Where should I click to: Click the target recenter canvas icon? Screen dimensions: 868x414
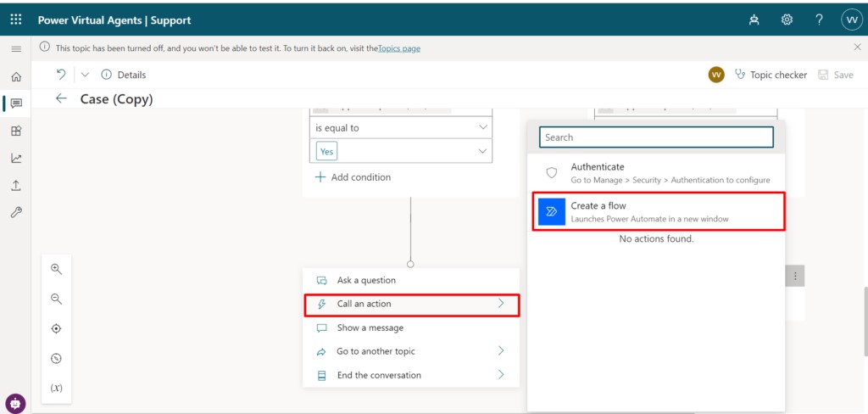[56, 328]
